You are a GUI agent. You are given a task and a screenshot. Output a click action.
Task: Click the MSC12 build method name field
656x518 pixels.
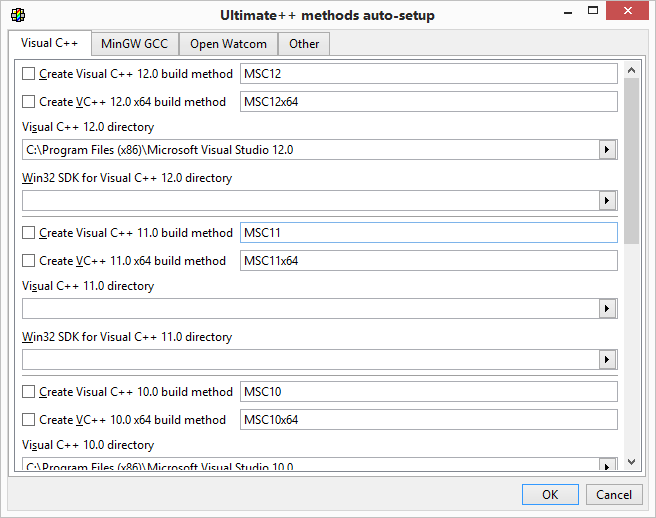click(429, 74)
